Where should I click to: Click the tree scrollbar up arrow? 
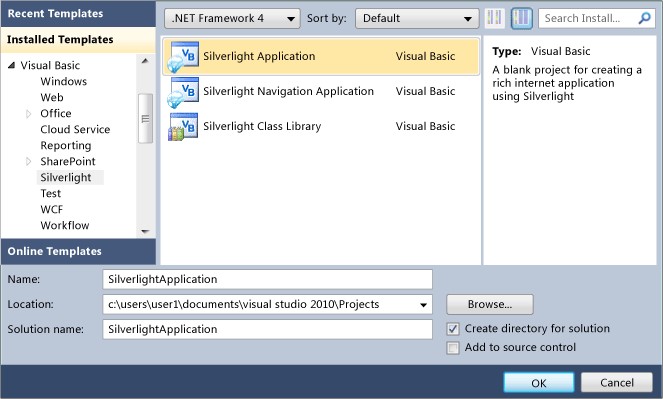[x=145, y=61]
